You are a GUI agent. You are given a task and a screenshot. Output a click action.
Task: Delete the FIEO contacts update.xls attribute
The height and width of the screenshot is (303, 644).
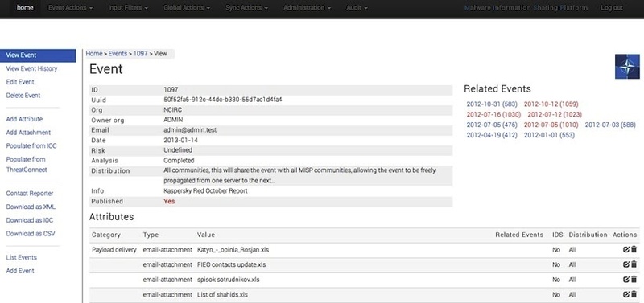[x=634, y=264]
